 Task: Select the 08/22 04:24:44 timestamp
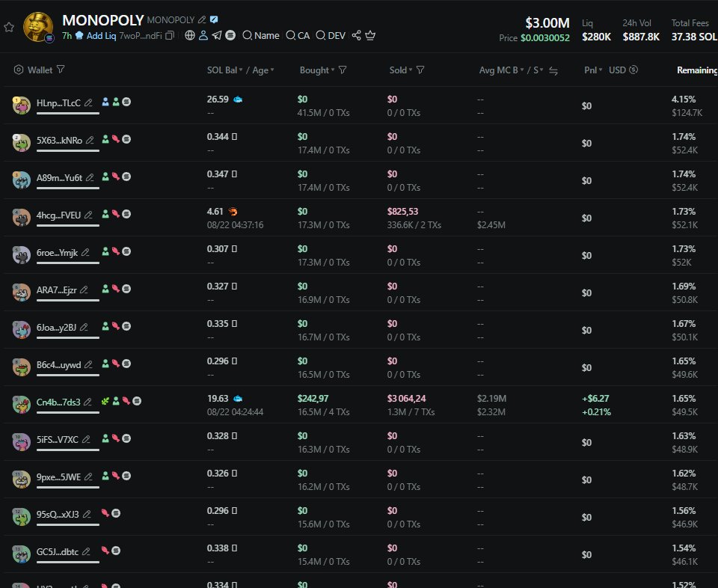pyautogui.click(x=235, y=412)
